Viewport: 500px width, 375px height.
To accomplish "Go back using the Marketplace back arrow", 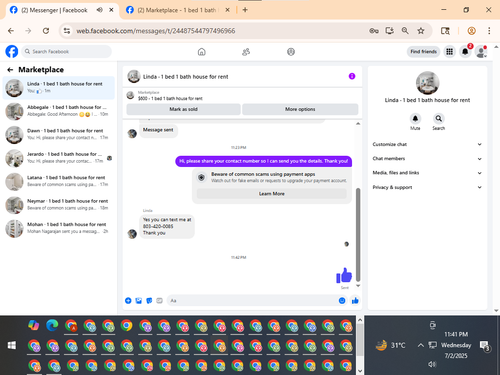I will [10, 70].
